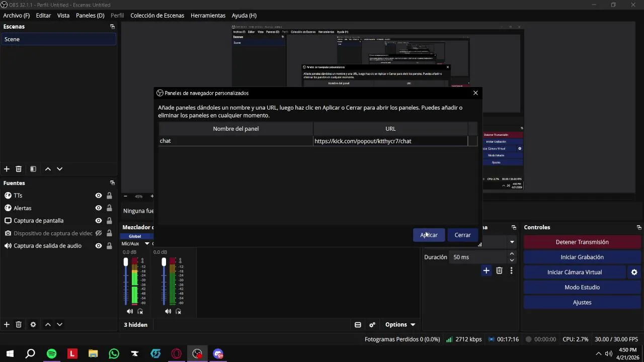Add a scene transition with the plus icon
This screenshot has height=362, width=644.
pos(486,270)
